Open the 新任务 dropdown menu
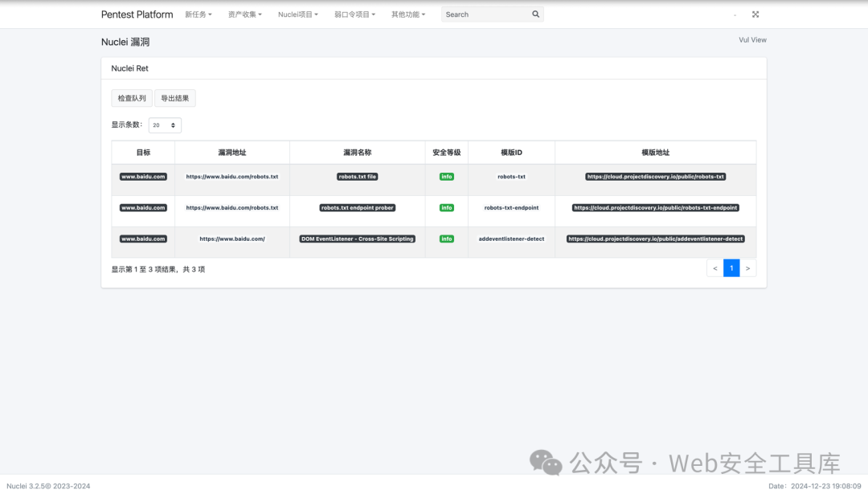 point(199,14)
